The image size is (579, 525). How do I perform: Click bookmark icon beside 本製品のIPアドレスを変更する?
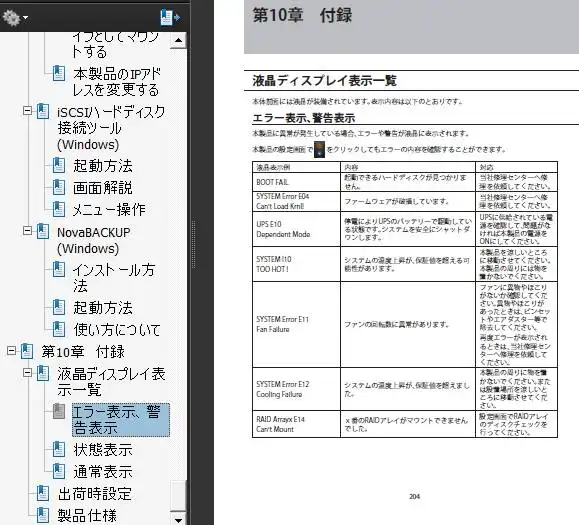coord(59,73)
